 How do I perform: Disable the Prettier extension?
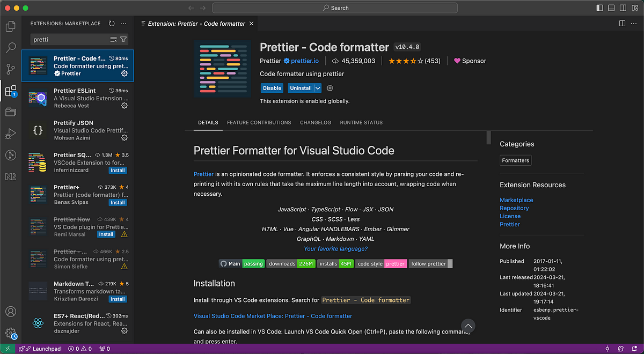272,88
